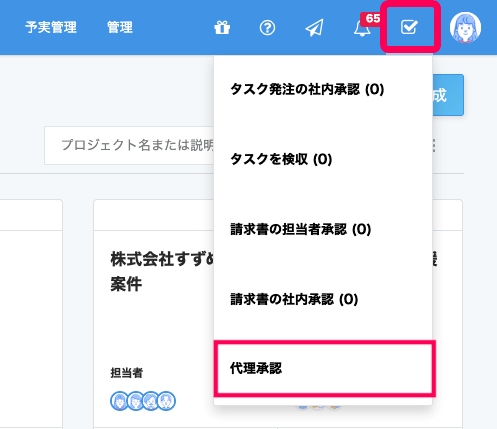Toggle the approval checkbox icon menu
This screenshot has height=429, width=497.
click(409, 27)
